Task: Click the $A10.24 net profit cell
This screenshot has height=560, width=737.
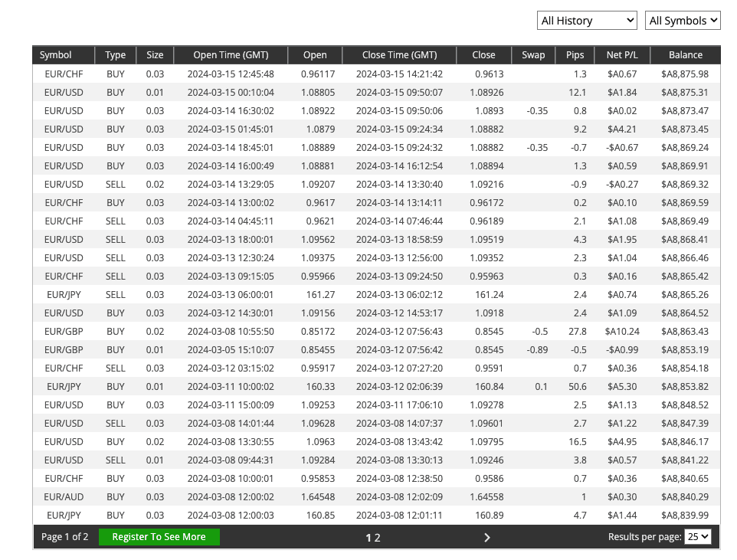Action: (x=621, y=332)
